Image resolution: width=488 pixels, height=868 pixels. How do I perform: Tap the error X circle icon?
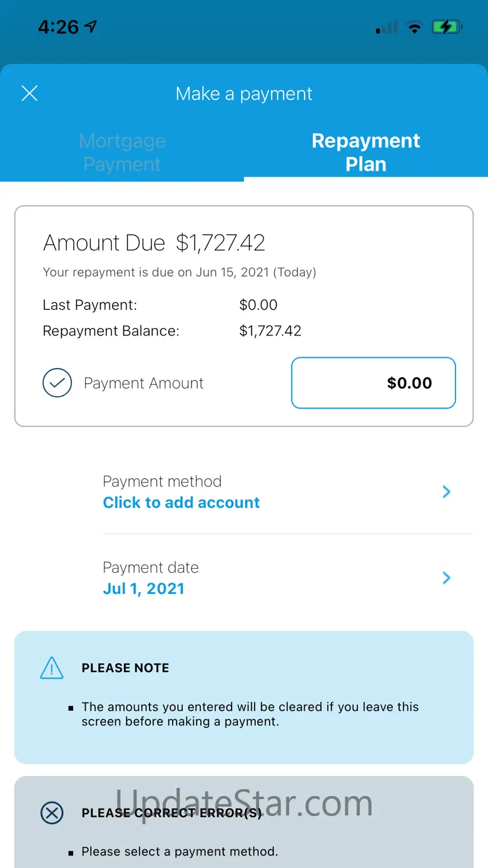pos(52,813)
